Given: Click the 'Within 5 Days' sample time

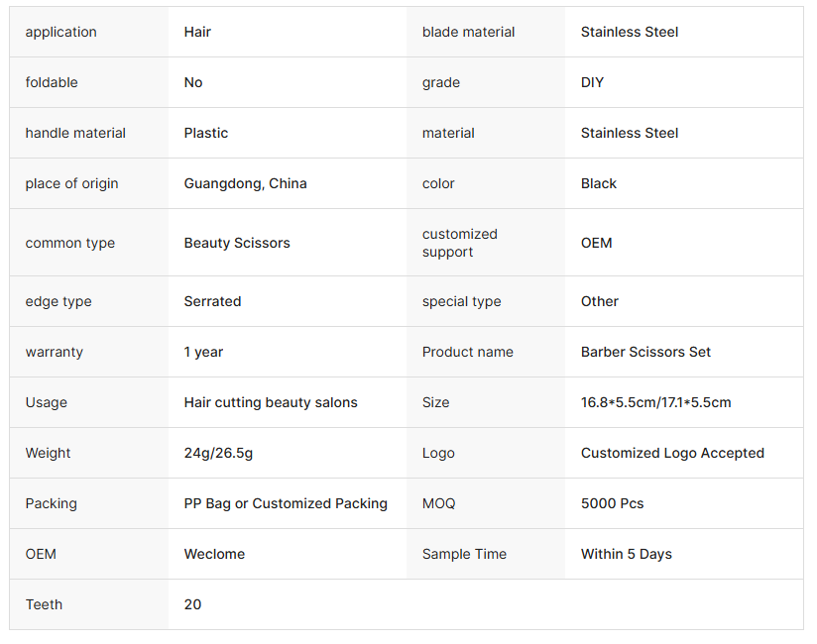Looking at the screenshot, I should [x=626, y=554].
